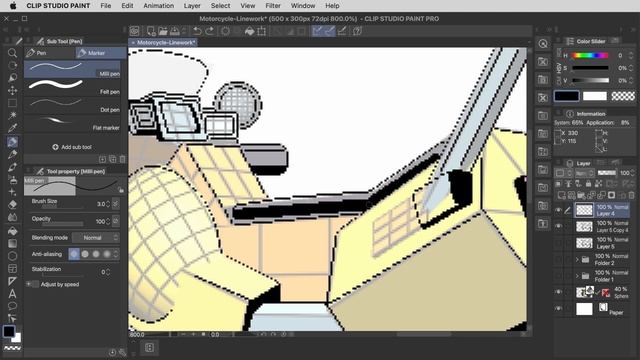Select the Fill bucket tool
This screenshot has height=360, width=640.
point(12,231)
